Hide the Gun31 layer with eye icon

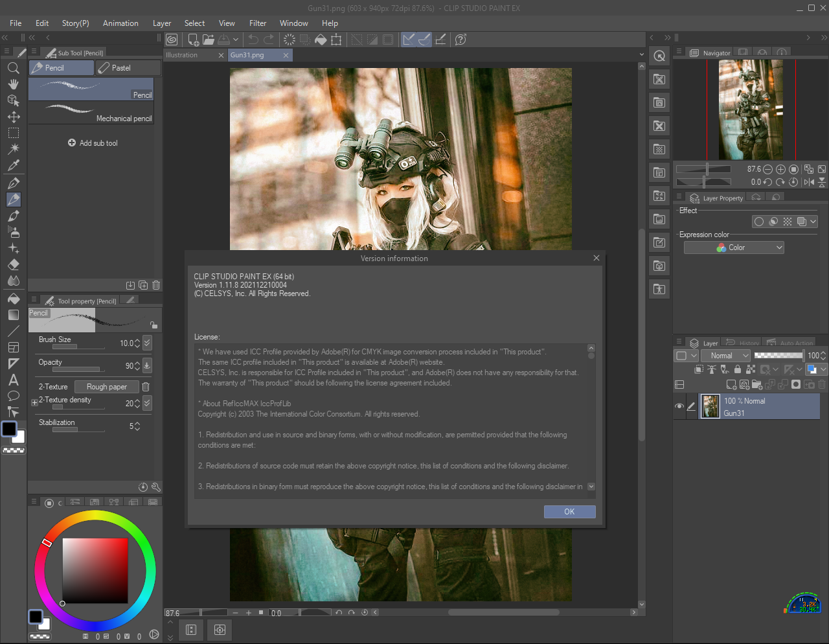[x=679, y=406]
